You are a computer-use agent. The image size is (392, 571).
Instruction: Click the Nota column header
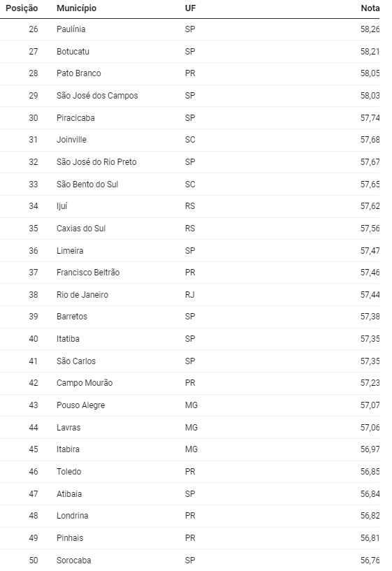[x=370, y=8]
